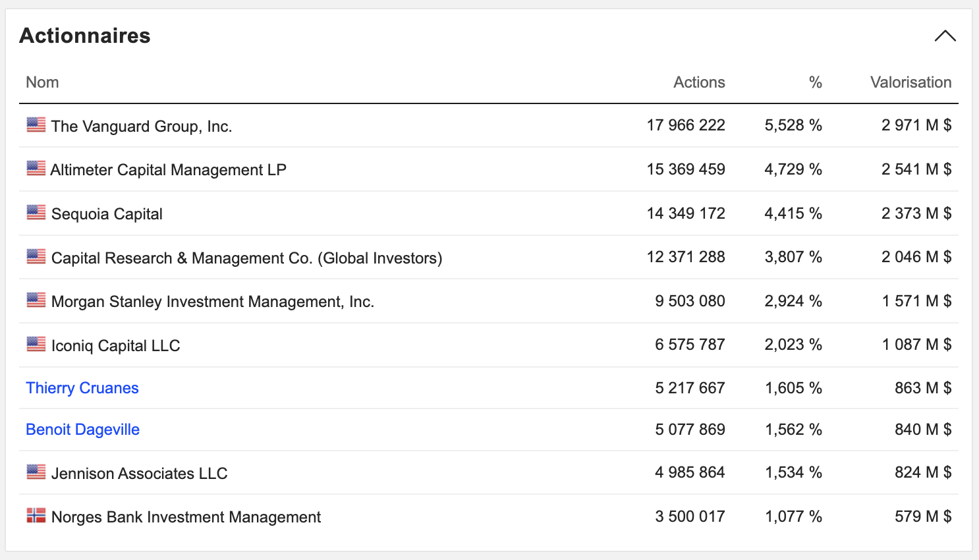This screenshot has height=560, width=979.
Task: Click share count 17 966 222
Action: pyautogui.click(x=686, y=125)
